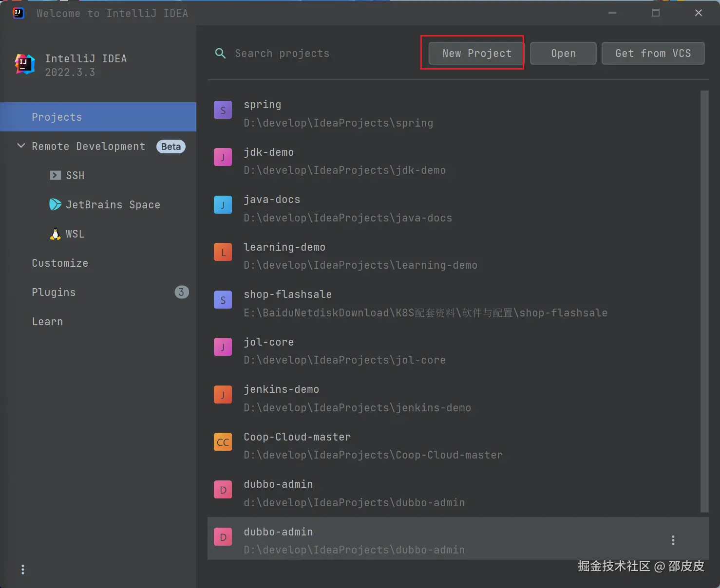Image resolution: width=720 pixels, height=588 pixels.
Task: Click path D:\develop\IdeaProjects\Coop-Cloud-master
Action: [373, 455]
